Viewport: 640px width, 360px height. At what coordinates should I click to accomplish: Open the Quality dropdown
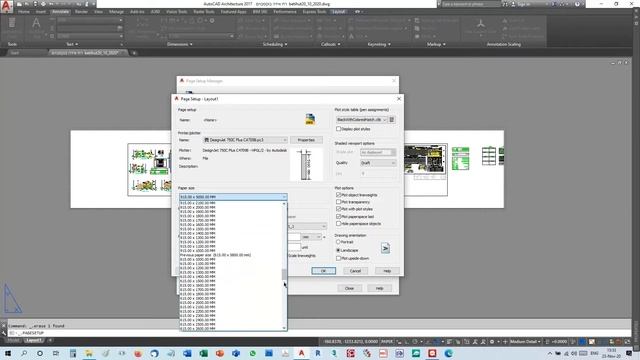[x=378, y=163]
